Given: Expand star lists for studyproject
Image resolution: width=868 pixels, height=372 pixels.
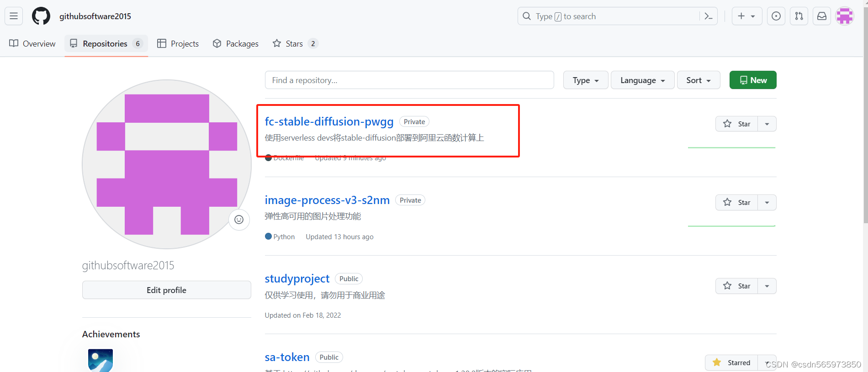Looking at the screenshot, I should click(767, 286).
